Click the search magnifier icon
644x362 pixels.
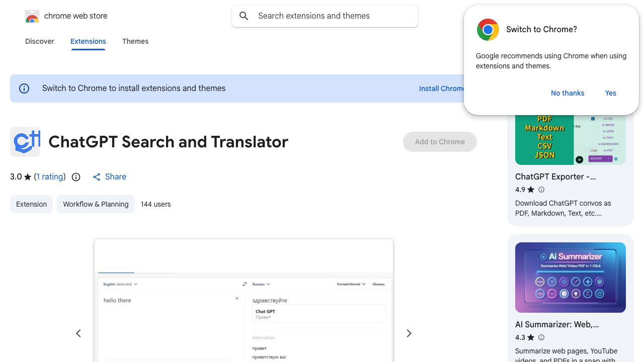click(244, 16)
